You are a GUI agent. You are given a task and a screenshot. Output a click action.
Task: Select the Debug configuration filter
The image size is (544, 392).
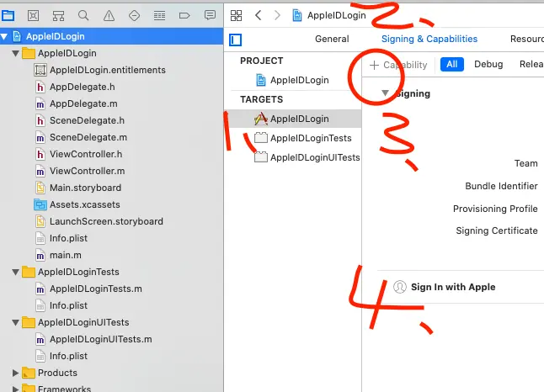coord(488,65)
